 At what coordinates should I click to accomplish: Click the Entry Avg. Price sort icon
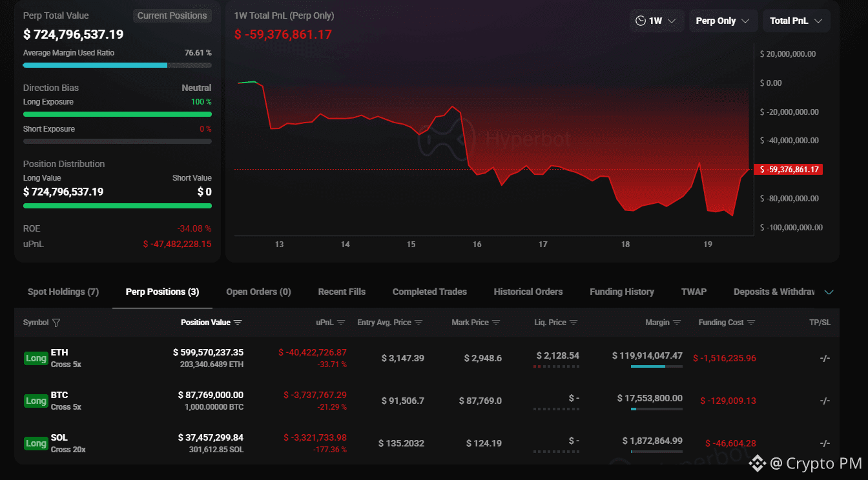(x=419, y=322)
